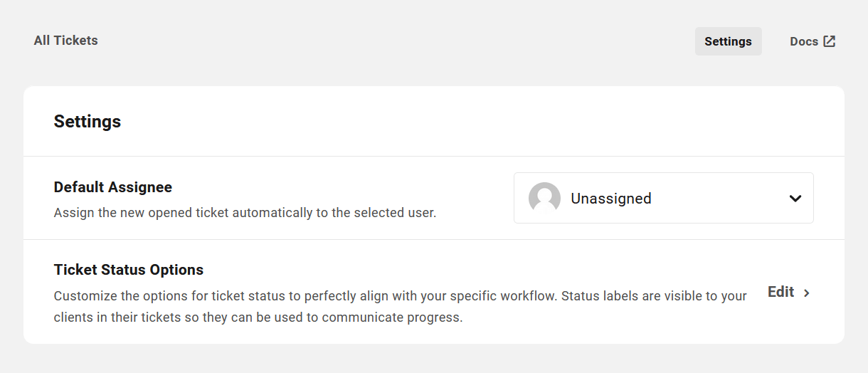The height and width of the screenshot is (373, 868).
Task: Click blank header space between All Tickets and Settings
Action: (x=391, y=41)
